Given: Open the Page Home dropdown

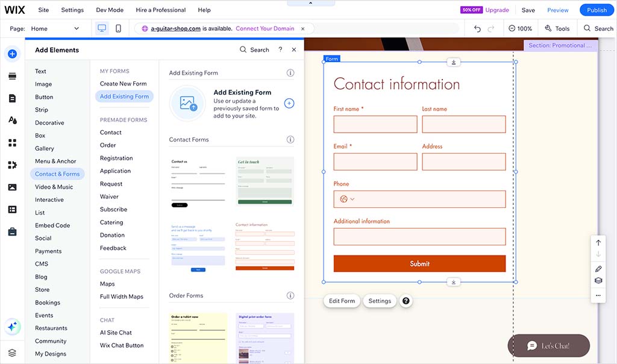Looking at the screenshot, I should pyautogui.click(x=54, y=28).
